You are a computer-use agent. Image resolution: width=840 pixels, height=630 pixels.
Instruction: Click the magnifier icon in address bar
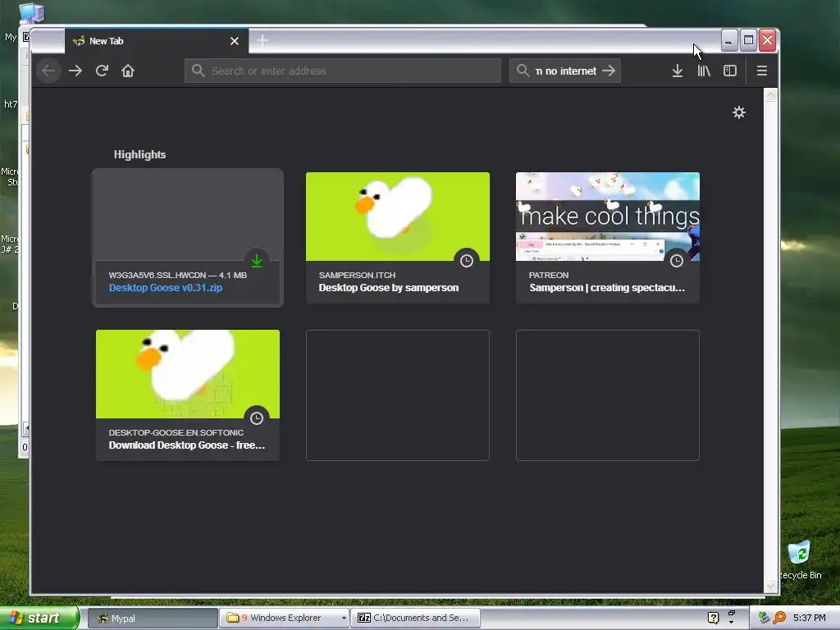point(198,71)
